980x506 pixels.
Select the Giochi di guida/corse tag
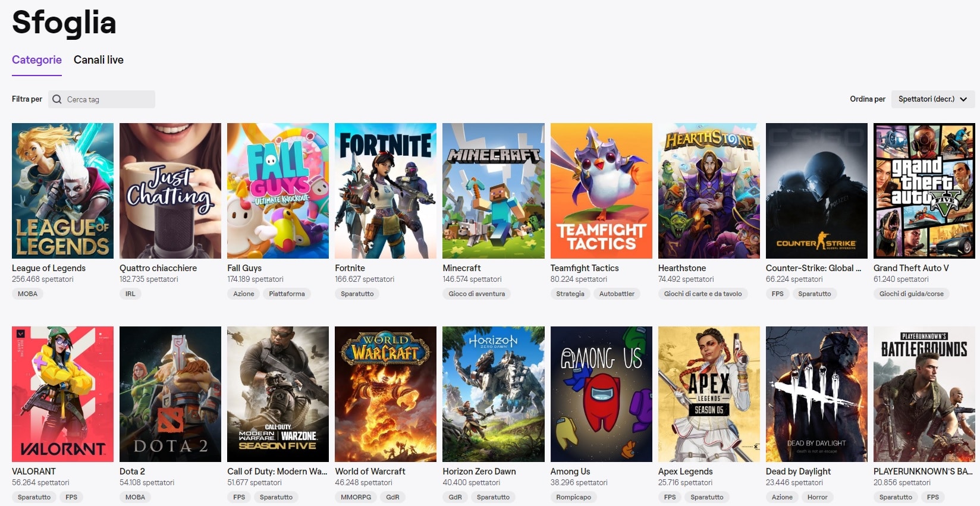point(912,294)
